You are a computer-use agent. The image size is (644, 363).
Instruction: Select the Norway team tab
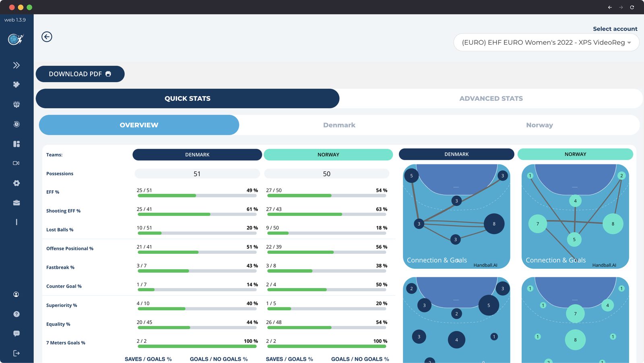tap(539, 125)
